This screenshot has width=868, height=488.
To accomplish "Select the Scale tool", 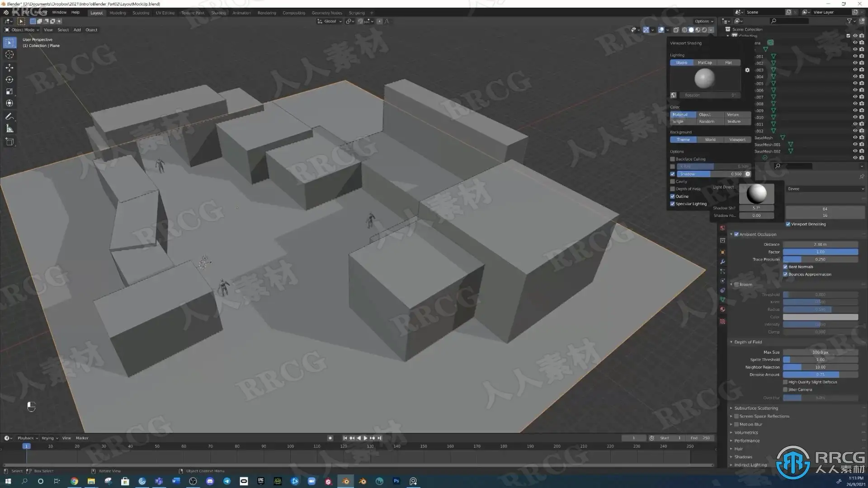I will pyautogui.click(x=9, y=92).
